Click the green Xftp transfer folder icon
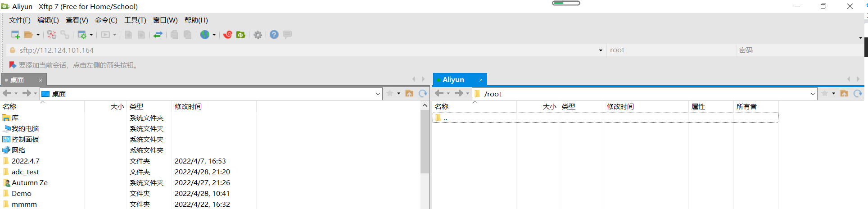This screenshot has width=868, height=209. (241, 35)
